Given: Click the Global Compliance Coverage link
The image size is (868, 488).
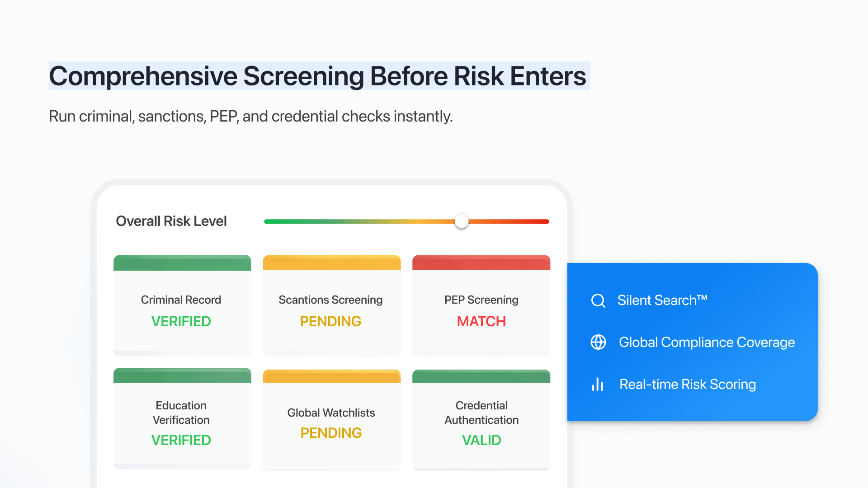Looking at the screenshot, I should click(x=707, y=342).
